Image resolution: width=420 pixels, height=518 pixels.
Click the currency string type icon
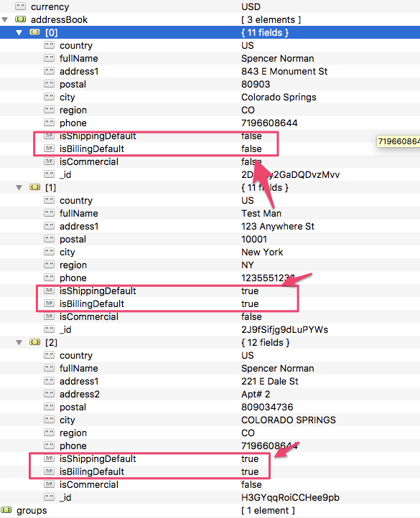click(21, 6)
